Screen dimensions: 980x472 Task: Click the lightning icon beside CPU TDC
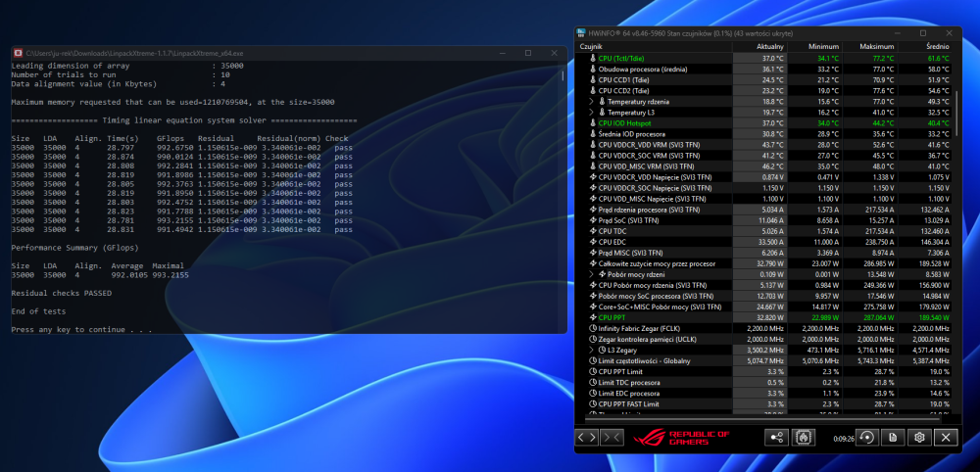click(x=593, y=231)
